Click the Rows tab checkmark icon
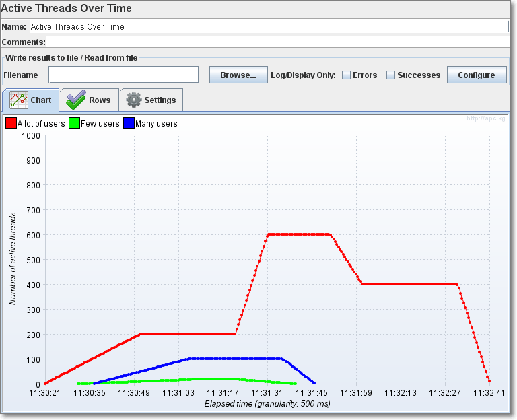This screenshot has width=517, height=420. click(x=76, y=100)
